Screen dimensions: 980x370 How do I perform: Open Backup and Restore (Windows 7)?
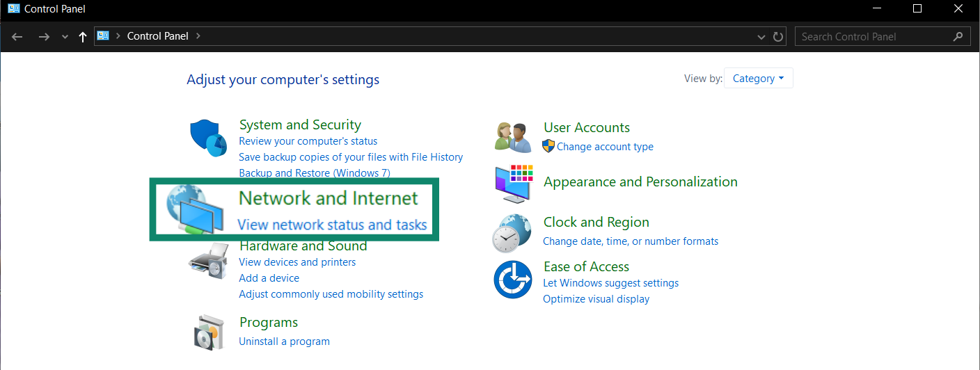coord(314,173)
